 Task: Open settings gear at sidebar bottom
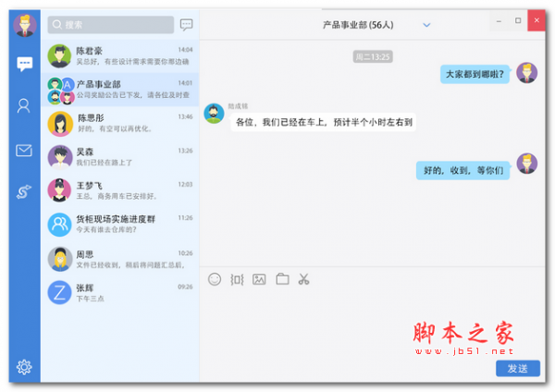click(x=25, y=367)
